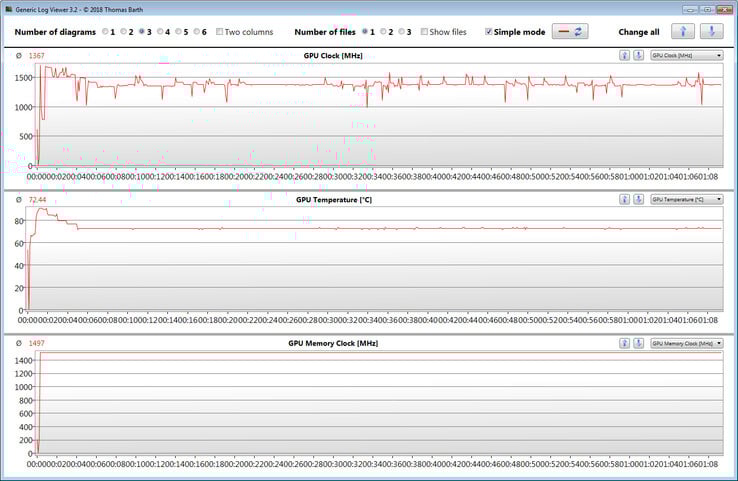Screen dimensions: 738x481
Task: Click inside the GPU Clock graph area
Action: tap(379, 115)
